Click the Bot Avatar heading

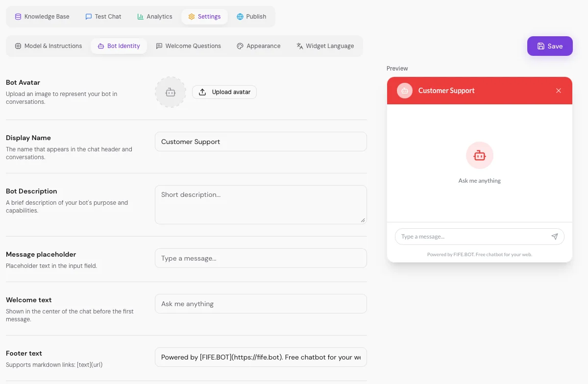(23, 82)
